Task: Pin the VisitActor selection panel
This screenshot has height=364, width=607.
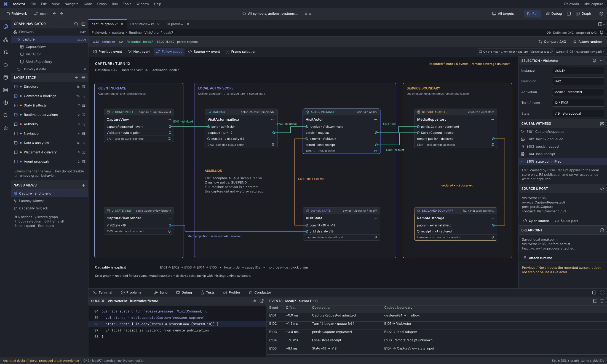Action: click(595, 61)
